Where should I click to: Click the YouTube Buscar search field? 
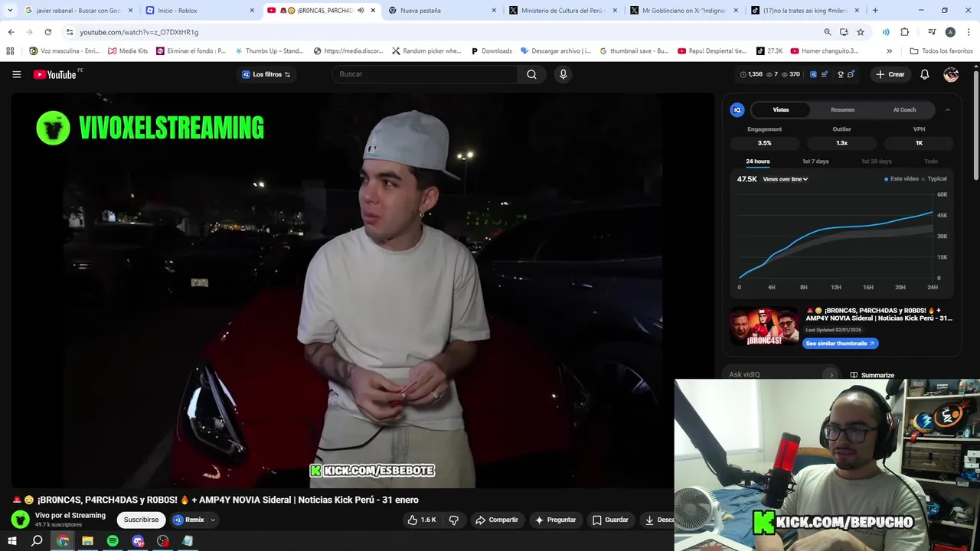tap(425, 74)
